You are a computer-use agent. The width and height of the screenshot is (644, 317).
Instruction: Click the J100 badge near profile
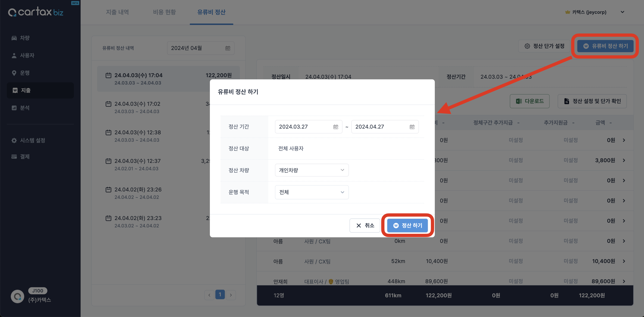pyautogui.click(x=38, y=291)
